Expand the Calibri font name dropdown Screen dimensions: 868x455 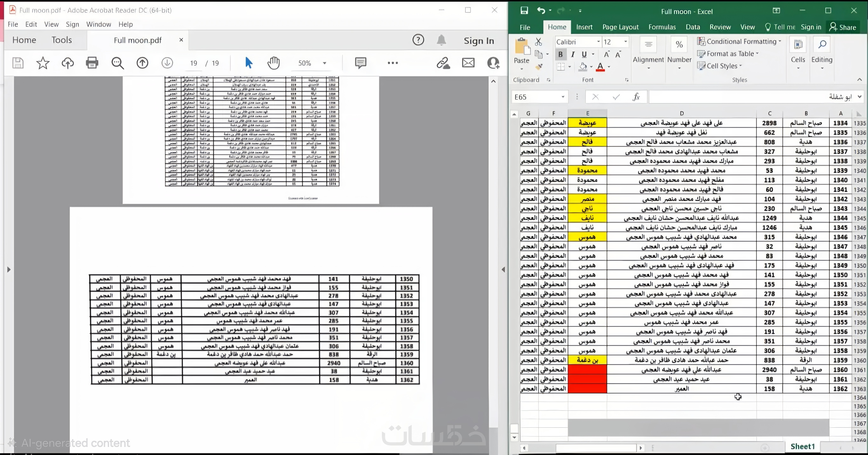click(x=598, y=42)
